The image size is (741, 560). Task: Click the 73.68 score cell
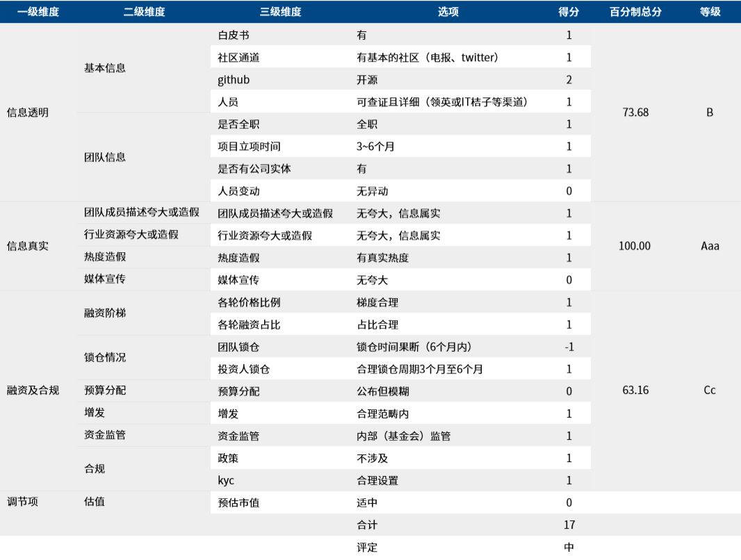[x=635, y=113]
